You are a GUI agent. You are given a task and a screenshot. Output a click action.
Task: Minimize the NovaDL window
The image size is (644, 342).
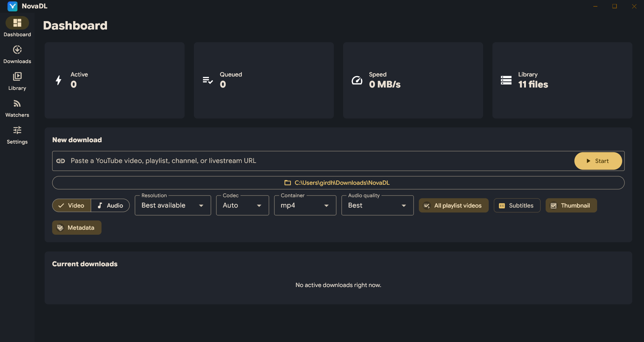[x=595, y=6]
